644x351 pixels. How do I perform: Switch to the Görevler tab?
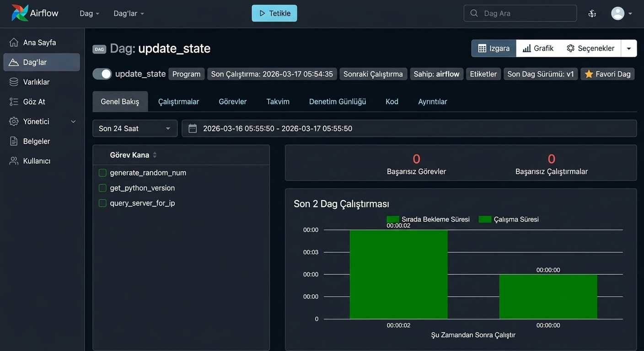233,101
